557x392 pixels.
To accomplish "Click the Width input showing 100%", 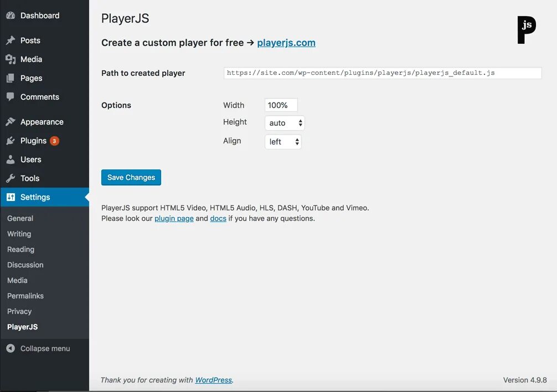I will point(281,105).
